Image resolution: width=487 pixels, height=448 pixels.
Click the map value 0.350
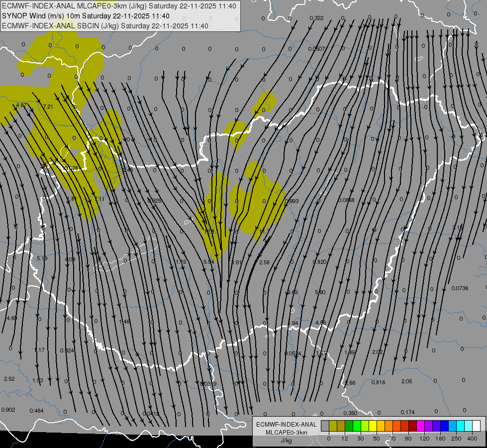350,413
